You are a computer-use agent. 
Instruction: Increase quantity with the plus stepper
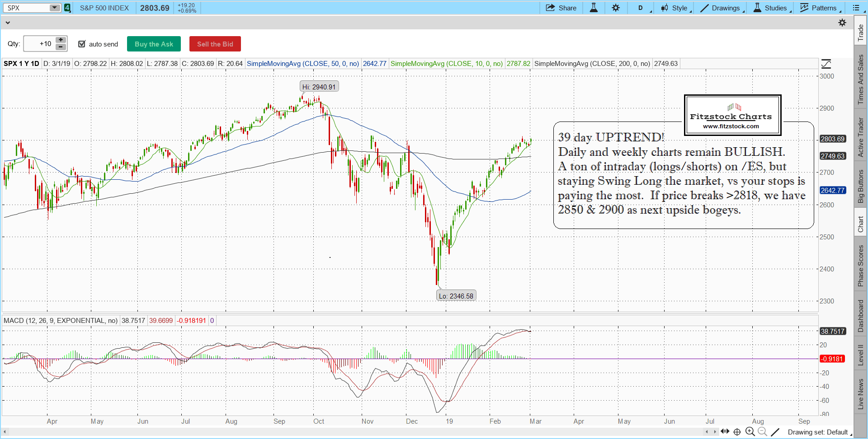click(61, 40)
